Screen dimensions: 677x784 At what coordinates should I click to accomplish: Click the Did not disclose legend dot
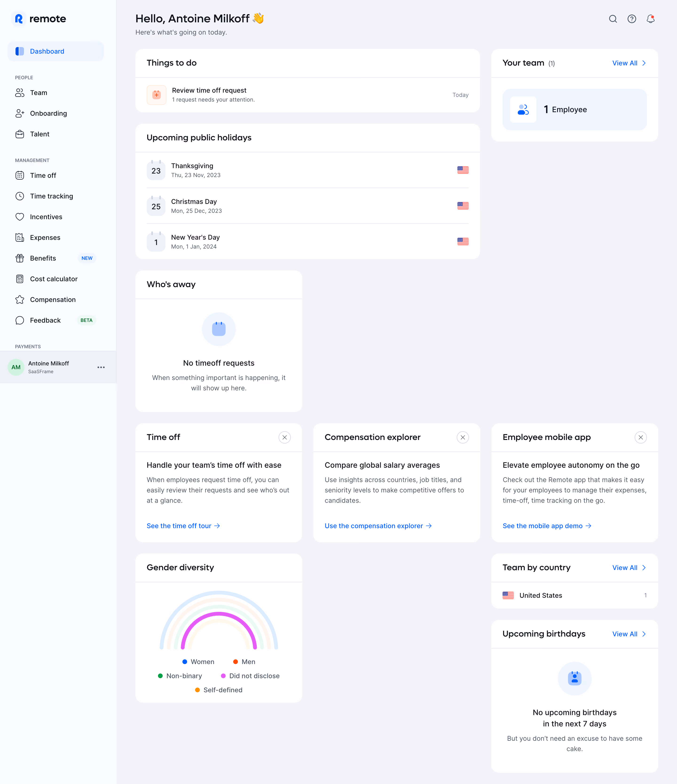(223, 676)
